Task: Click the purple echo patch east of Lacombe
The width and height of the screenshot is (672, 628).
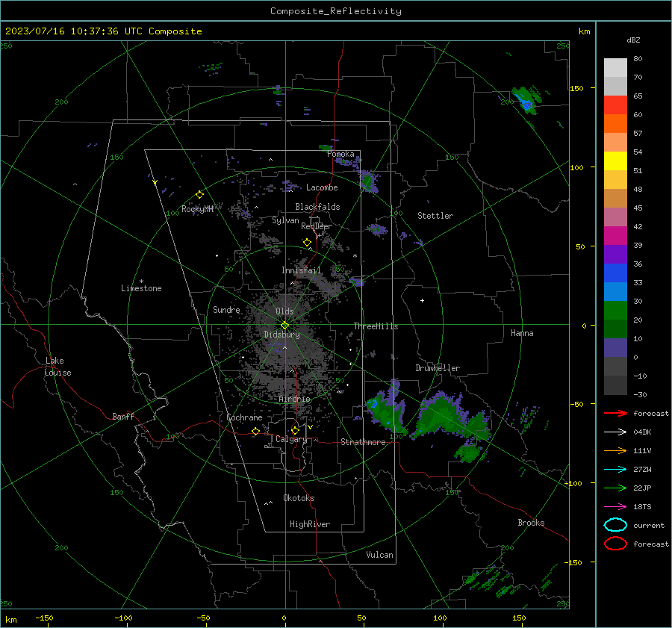Action: [367, 181]
